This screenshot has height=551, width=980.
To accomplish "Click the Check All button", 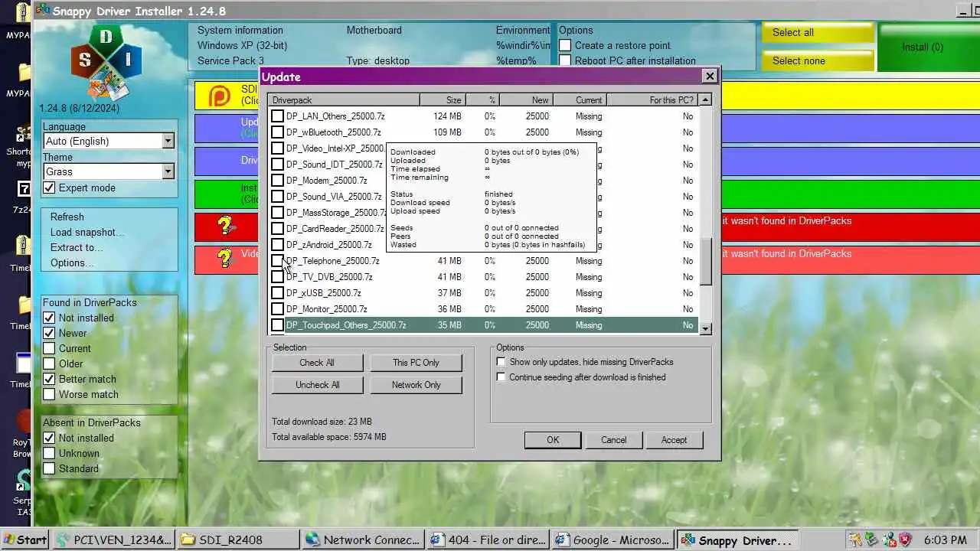I will [x=317, y=363].
